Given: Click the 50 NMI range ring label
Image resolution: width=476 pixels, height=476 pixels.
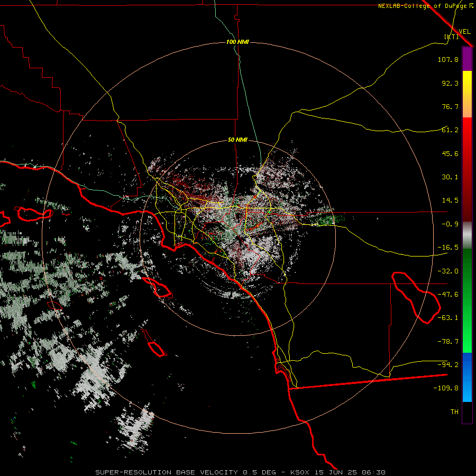Looking at the screenshot, I should click(237, 140).
